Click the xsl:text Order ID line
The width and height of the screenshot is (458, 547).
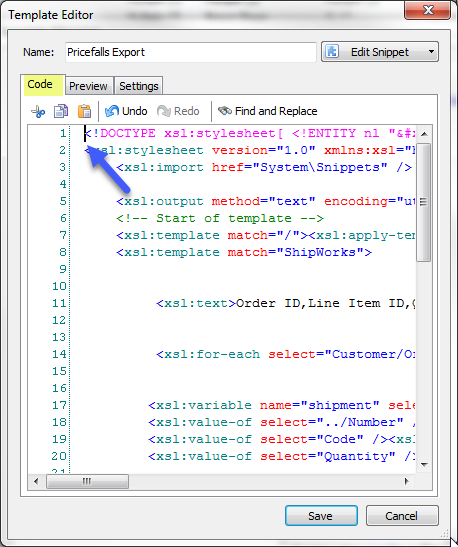point(286,303)
